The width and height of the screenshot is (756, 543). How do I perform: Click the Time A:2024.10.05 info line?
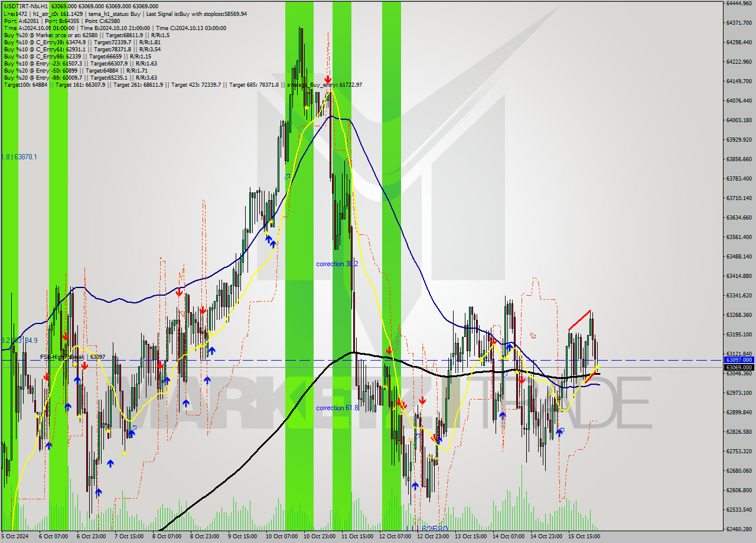pos(115,28)
